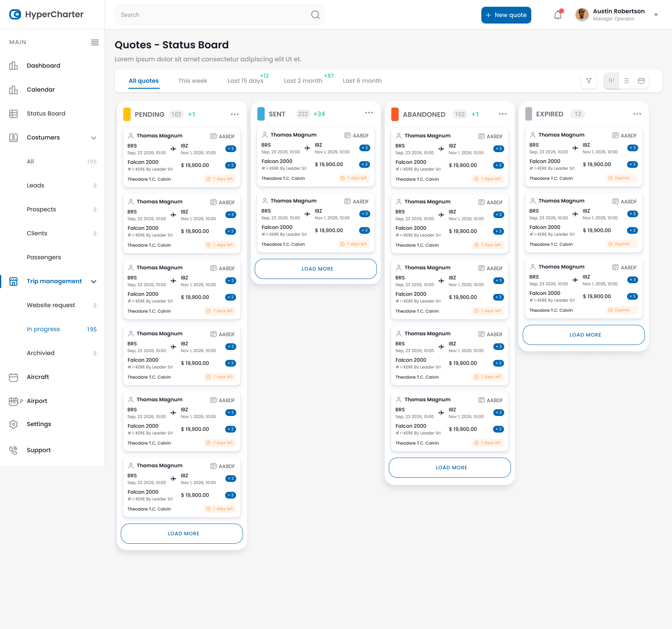
Task: Select the Last 15 days tab
Action: pyautogui.click(x=245, y=81)
